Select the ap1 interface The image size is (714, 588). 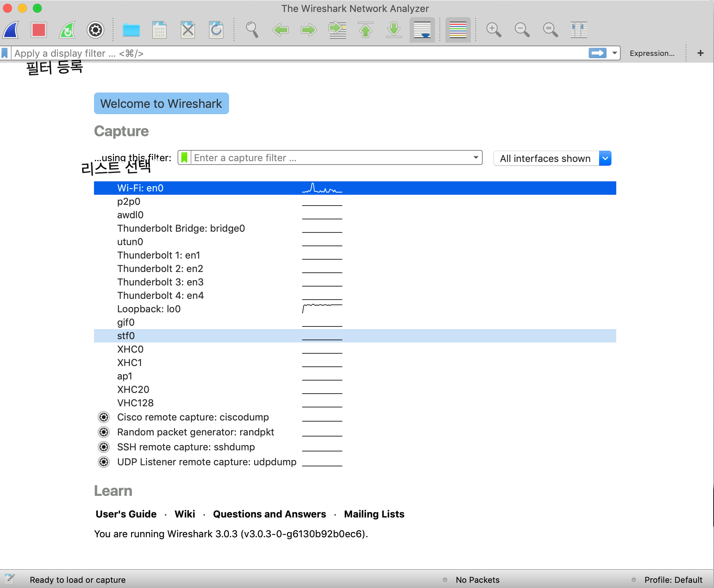point(355,376)
